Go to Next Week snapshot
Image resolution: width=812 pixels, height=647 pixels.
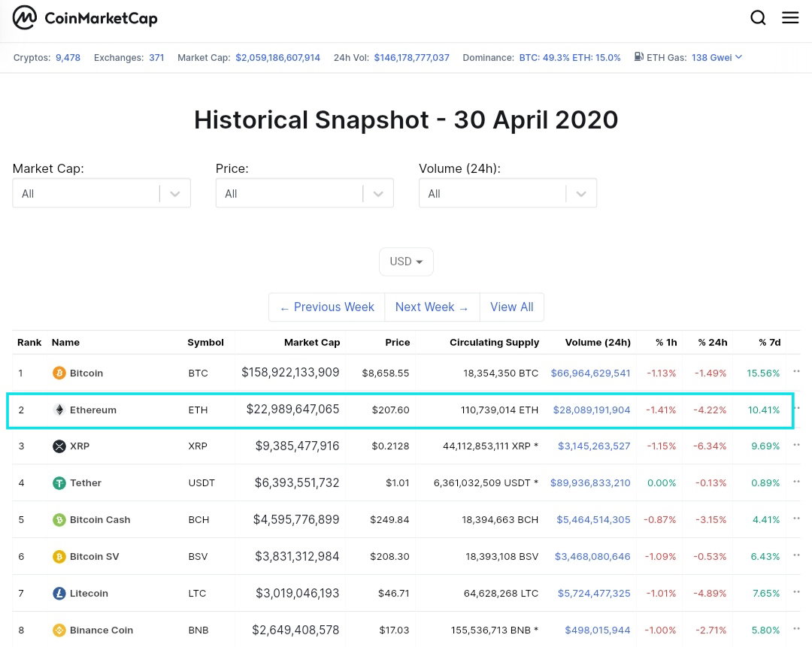pyautogui.click(x=432, y=307)
